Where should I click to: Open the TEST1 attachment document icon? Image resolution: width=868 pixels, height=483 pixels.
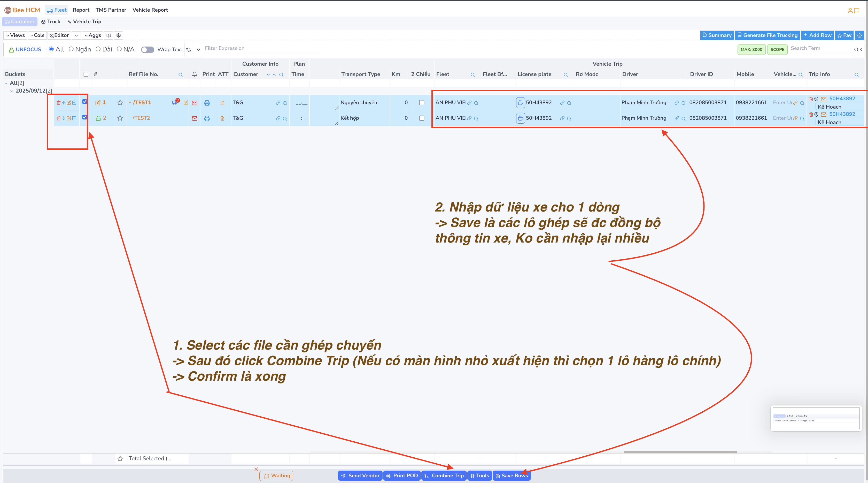222,103
